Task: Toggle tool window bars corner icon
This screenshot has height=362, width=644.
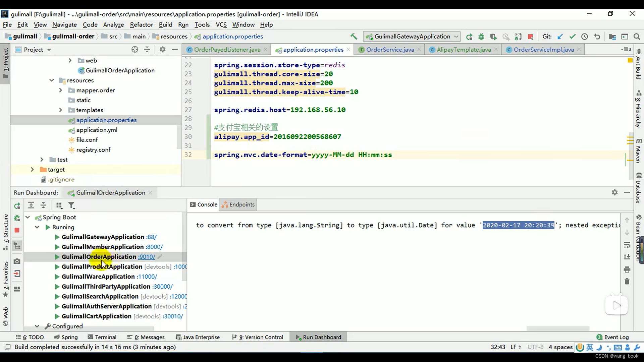Action: click(x=7, y=347)
